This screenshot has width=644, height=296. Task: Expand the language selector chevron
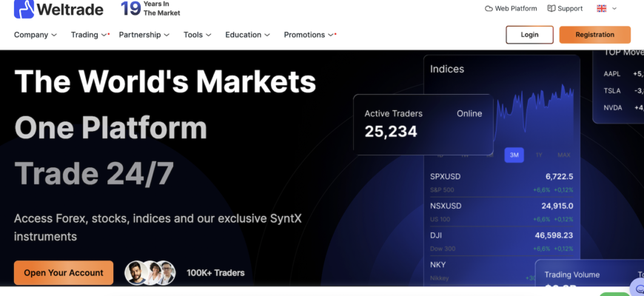(614, 8)
